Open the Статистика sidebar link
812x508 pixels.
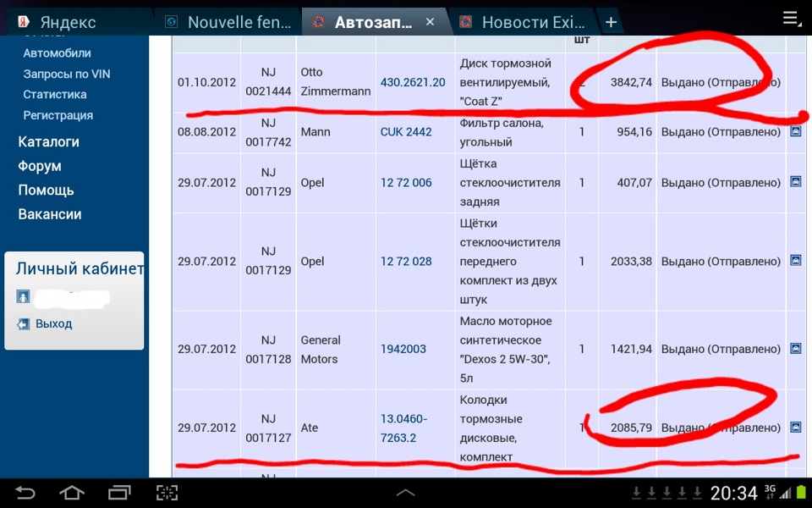(x=54, y=94)
